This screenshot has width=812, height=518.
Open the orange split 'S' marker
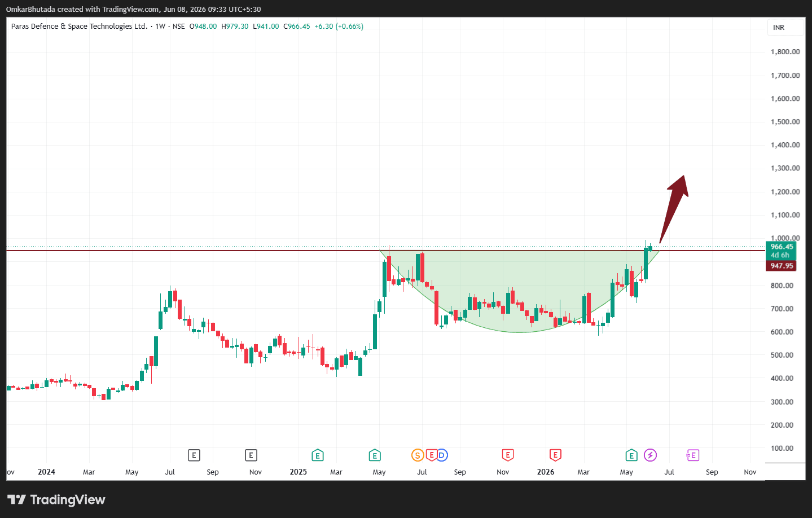tap(418, 455)
